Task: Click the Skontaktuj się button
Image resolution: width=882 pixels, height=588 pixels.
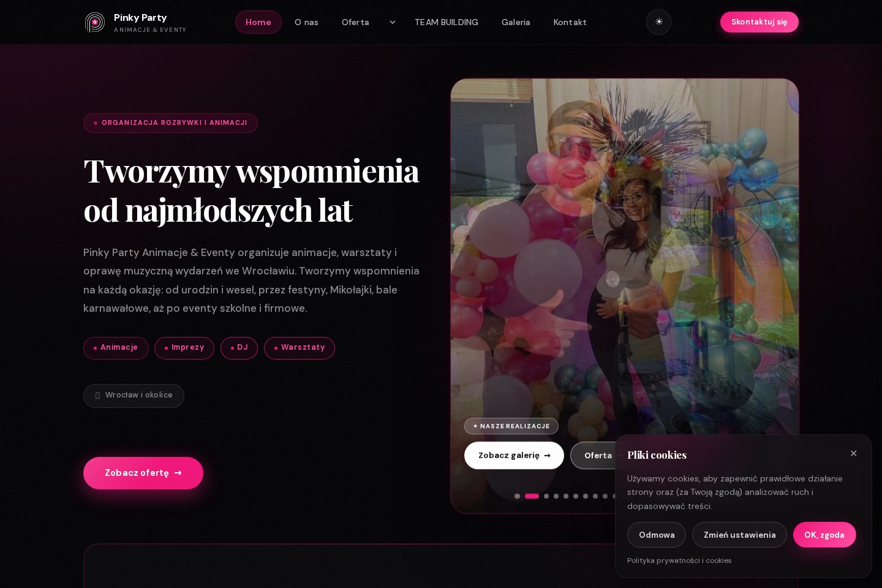Action: (x=759, y=22)
